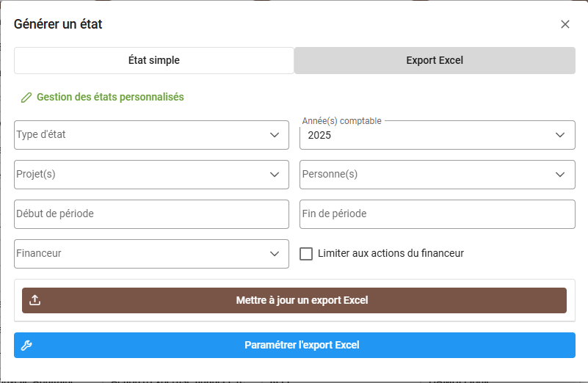Screen dimensions: 588x383
Task: Enable Limiter aux actions du financeur checkbox
Action: (x=307, y=254)
